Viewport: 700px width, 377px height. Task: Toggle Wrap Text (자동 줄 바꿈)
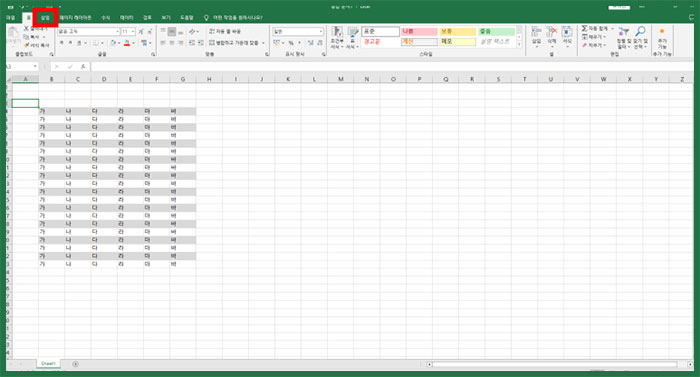pos(225,32)
